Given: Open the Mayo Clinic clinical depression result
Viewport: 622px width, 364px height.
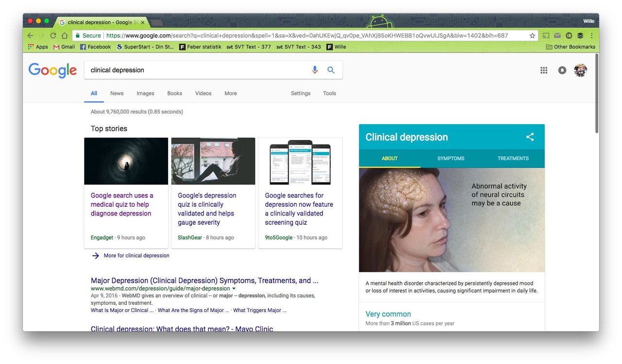Looking at the screenshot, I should point(182,329).
